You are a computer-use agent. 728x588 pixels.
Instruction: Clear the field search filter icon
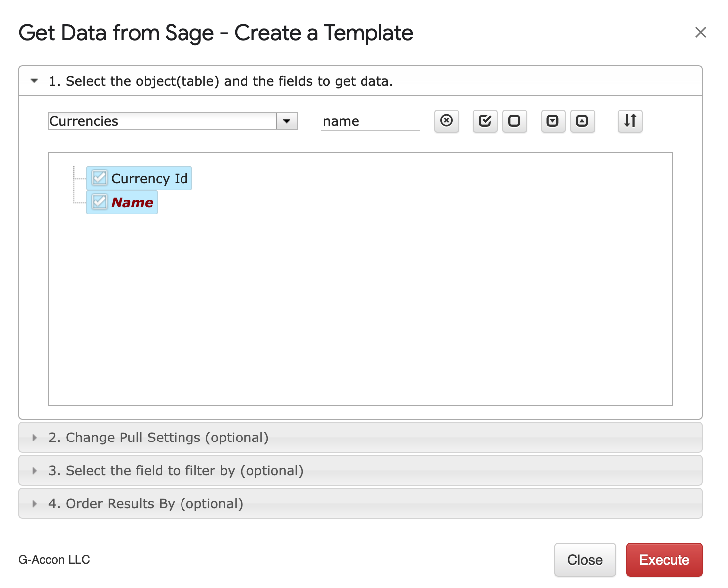(447, 121)
